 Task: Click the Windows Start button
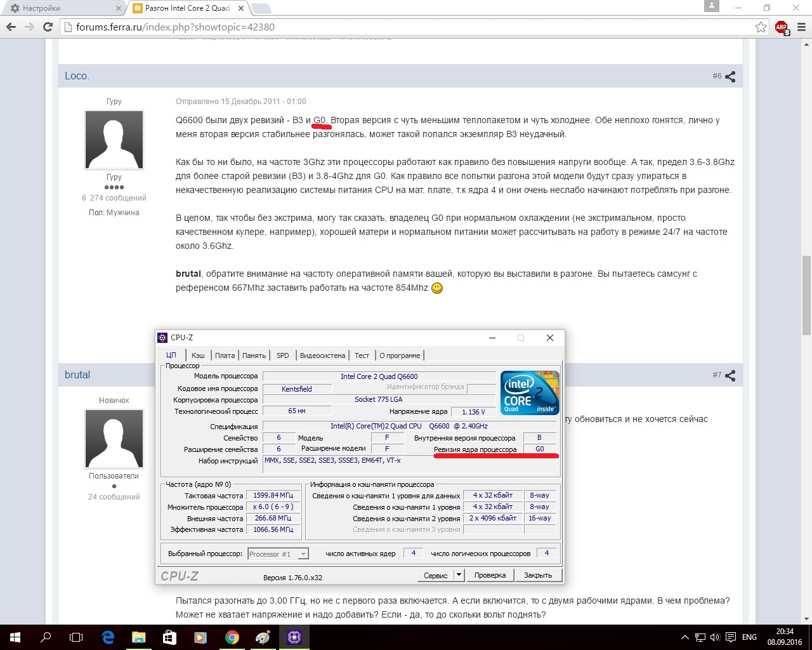coord(15,637)
